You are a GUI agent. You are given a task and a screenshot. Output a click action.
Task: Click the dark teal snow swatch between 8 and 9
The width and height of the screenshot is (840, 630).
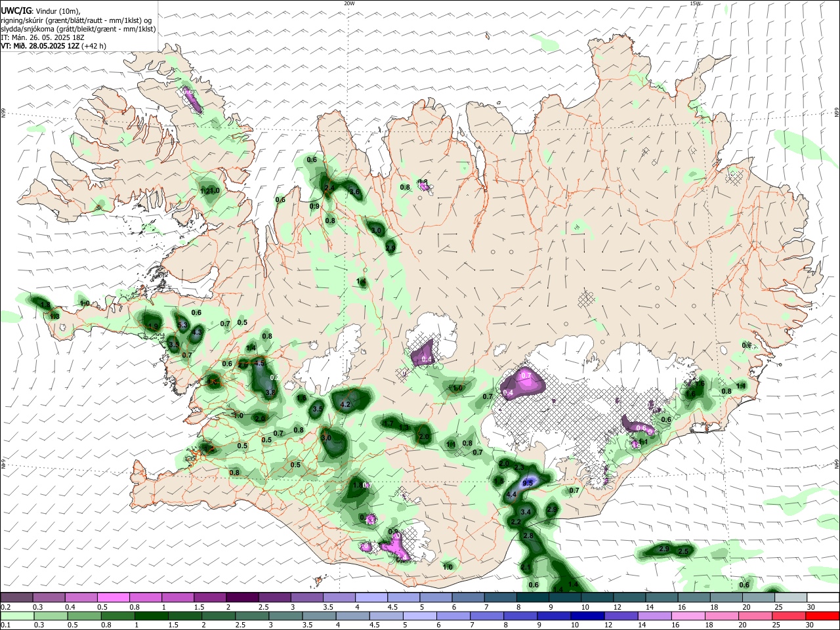click(532, 597)
